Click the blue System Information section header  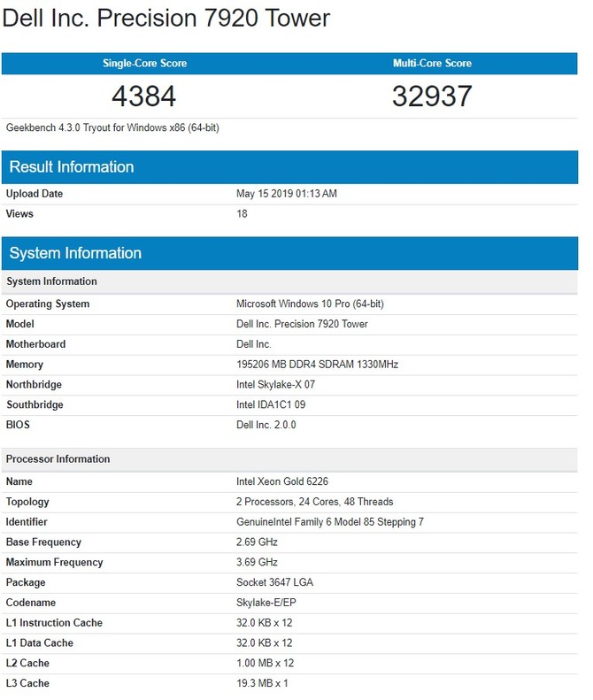pyautogui.click(x=289, y=253)
